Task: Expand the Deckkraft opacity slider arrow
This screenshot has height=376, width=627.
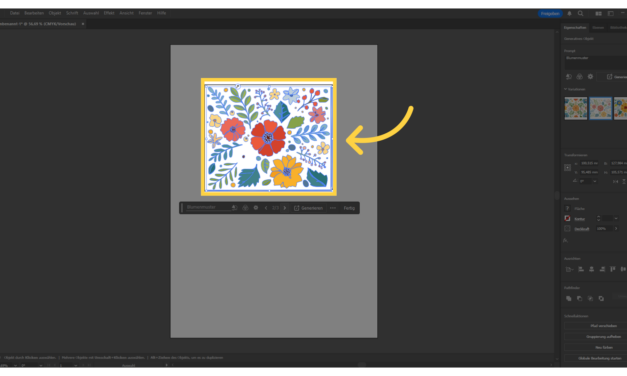Action: point(616,229)
